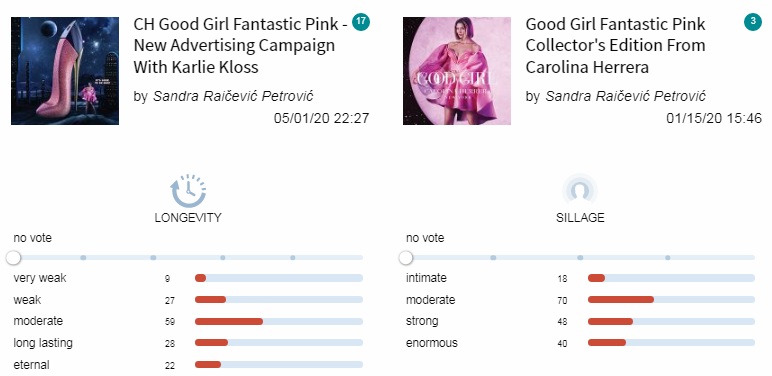Open author link under Collector's Edition article
The image size is (772, 376).
click(x=625, y=96)
